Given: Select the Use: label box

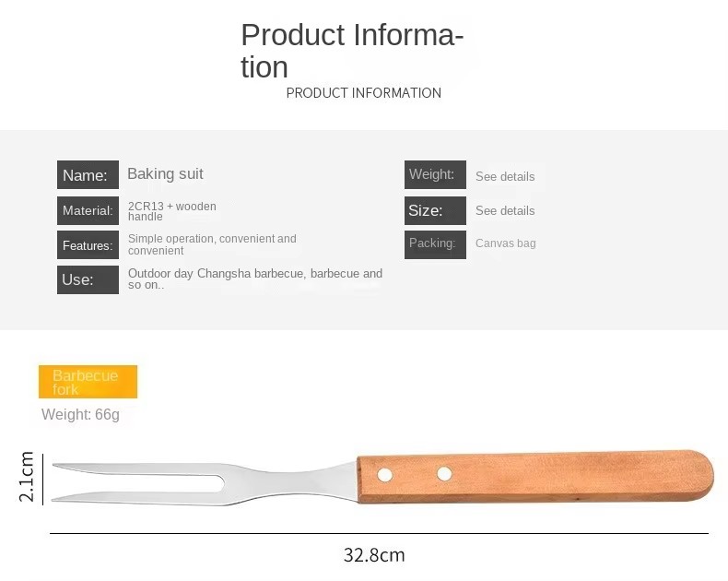Looking at the screenshot, I should point(88,279).
